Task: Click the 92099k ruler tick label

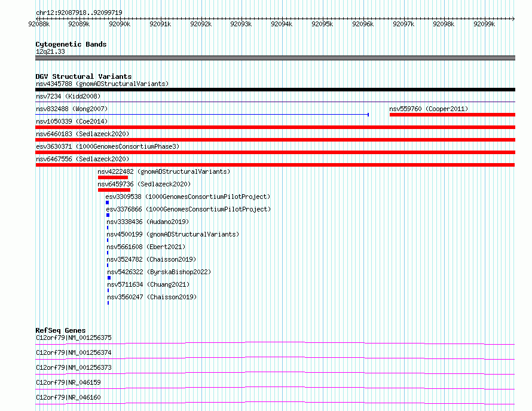Action: click(484, 24)
